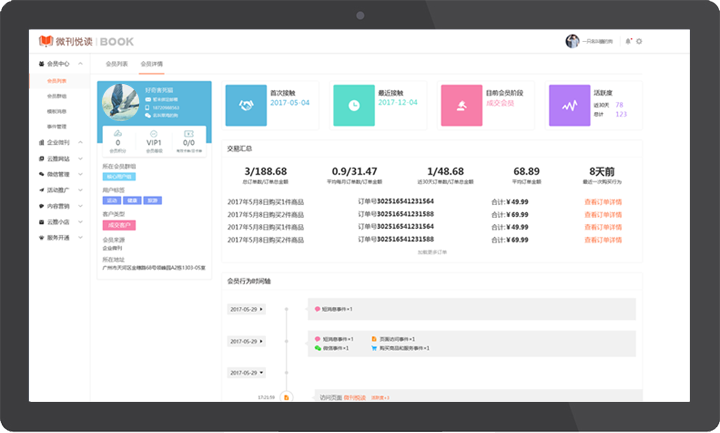The height and width of the screenshot is (433, 720).
Task: Click the handshake icon for 首次接触
Action: click(246, 105)
